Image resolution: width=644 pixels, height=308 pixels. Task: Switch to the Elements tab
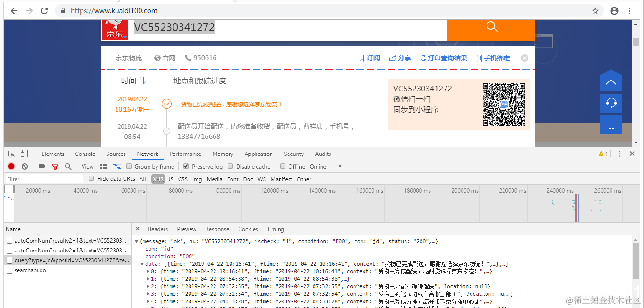point(53,154)
